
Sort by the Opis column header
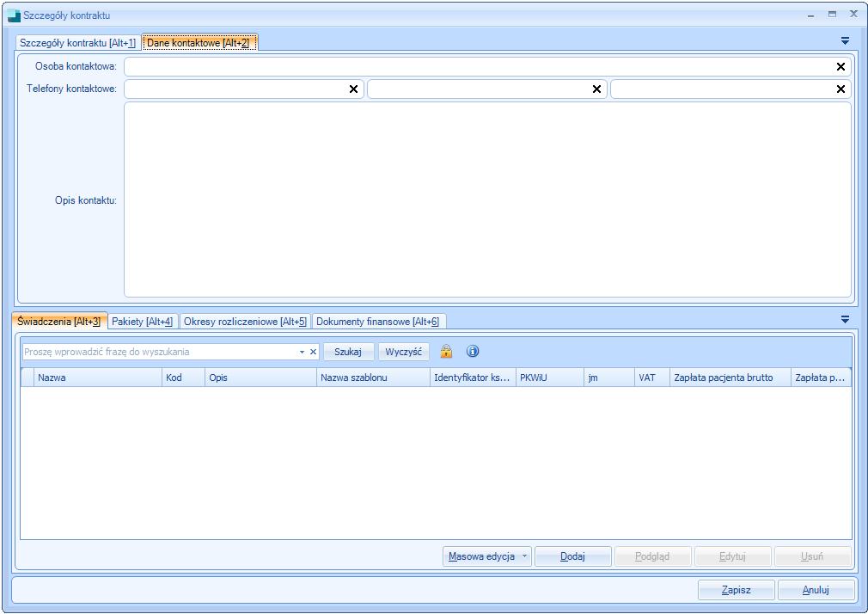click(x=260, y=378)
